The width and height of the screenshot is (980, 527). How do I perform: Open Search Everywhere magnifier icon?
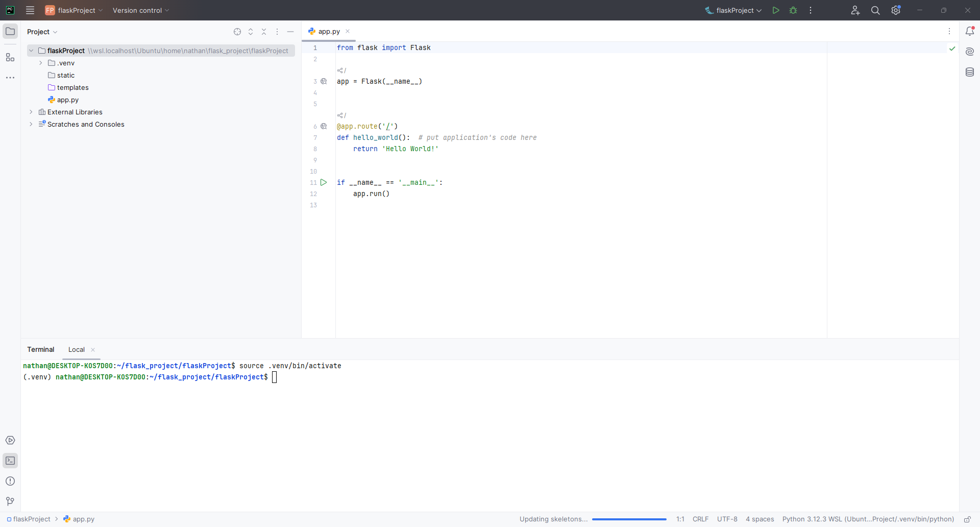click(875, 10)
